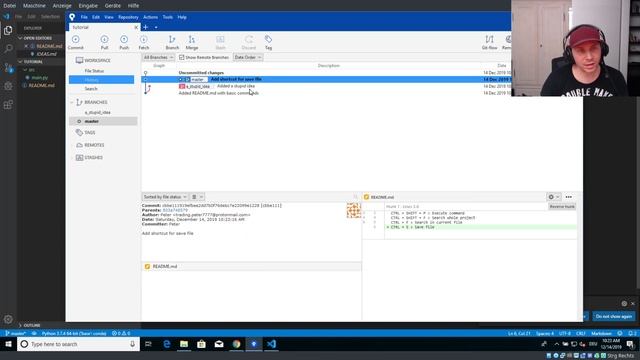Open Chrome from taskbar

236,344
